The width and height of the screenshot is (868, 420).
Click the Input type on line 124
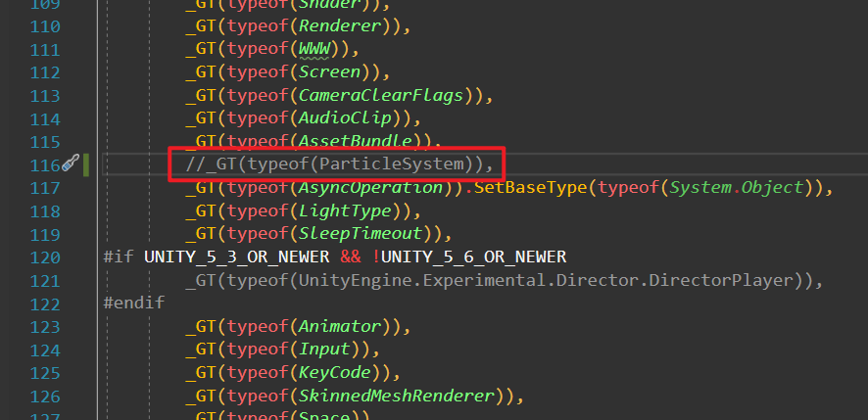coord(324,350)
